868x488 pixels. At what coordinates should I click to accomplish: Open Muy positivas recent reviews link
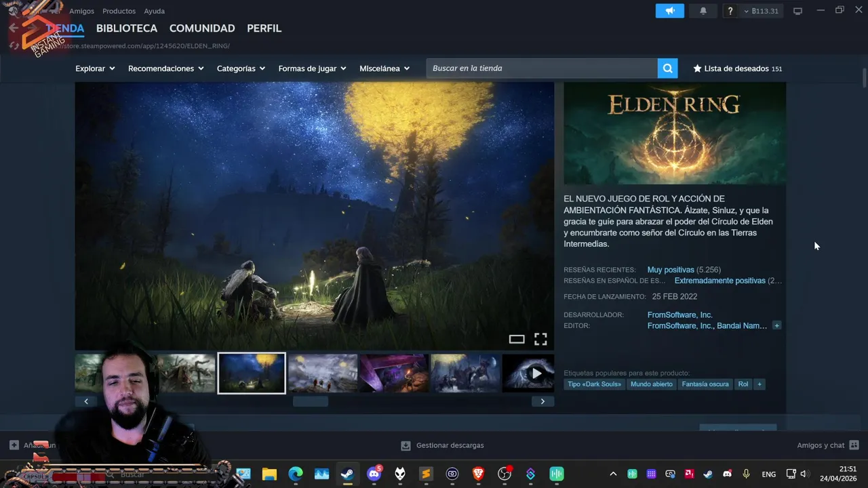(671, 270)
